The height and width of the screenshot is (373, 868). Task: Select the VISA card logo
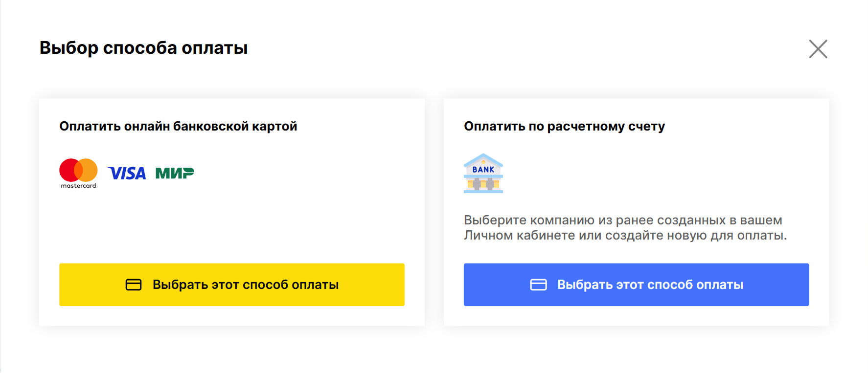(x=126, y=173)
